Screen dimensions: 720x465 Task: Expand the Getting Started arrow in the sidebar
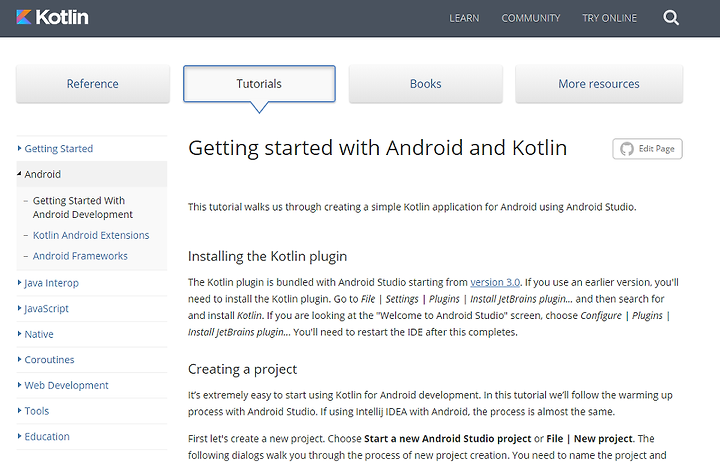pos(19,148)
